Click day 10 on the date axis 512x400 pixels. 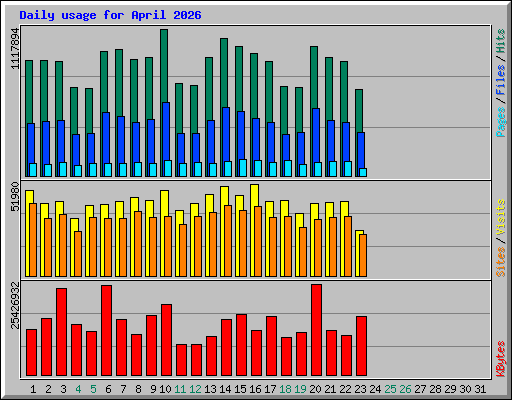[165, 389]
